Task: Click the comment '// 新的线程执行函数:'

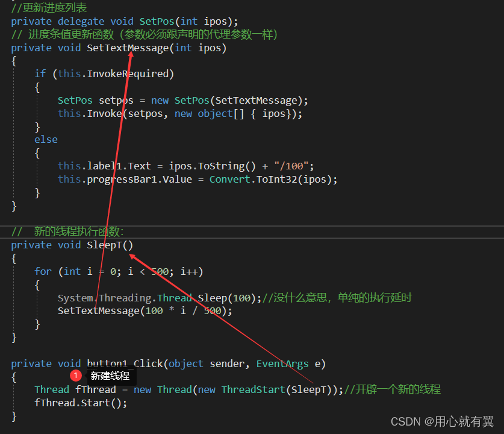Action: [67, 231]
